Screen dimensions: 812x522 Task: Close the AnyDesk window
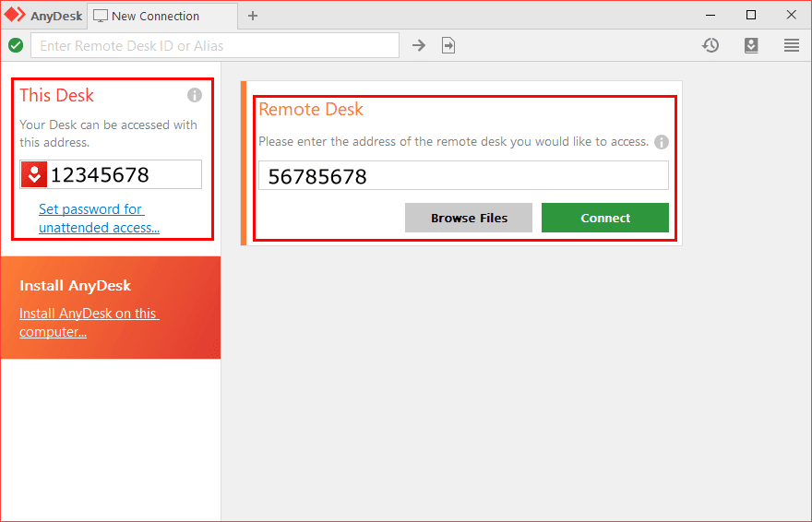point(792,15)
